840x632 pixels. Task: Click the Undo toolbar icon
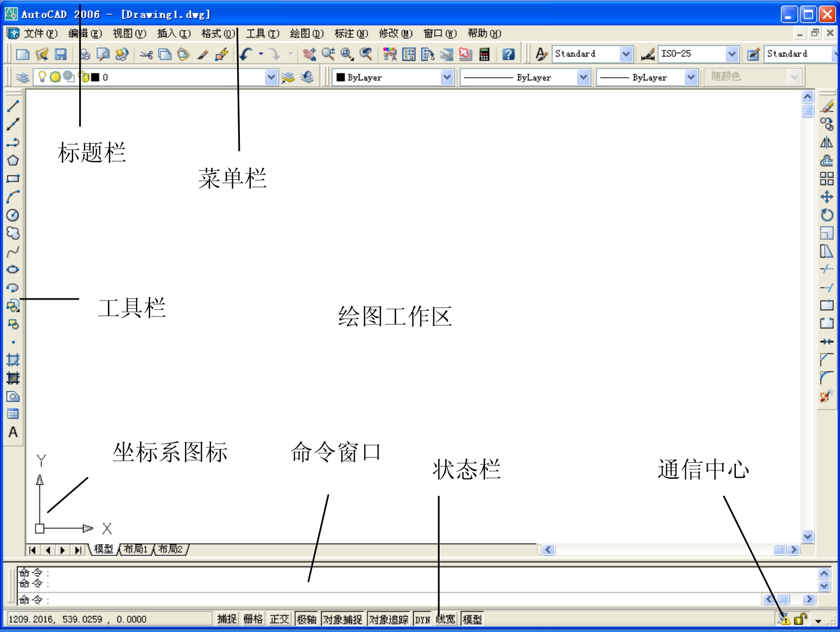(x=246, y=54)
